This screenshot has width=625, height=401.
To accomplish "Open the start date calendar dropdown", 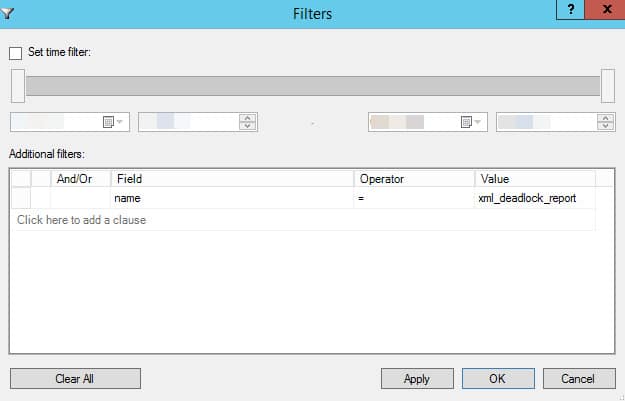I will (113, 122).
